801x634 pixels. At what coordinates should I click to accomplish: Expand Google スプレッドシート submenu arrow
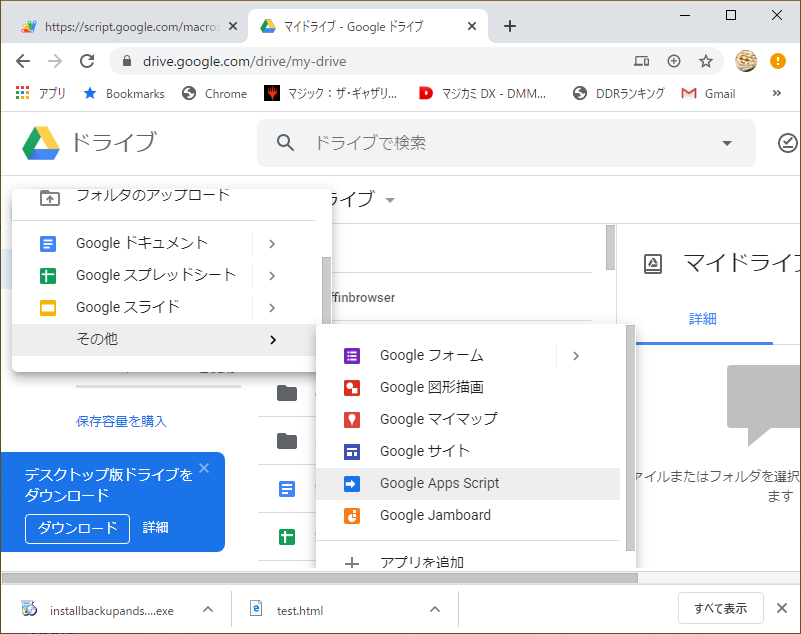click(272, 276)
